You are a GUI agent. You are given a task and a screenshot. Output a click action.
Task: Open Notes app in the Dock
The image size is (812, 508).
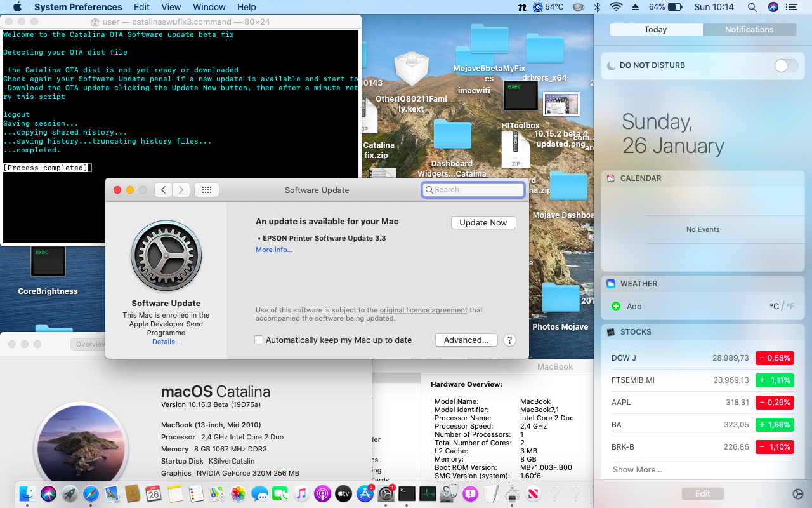click(175, 493)
